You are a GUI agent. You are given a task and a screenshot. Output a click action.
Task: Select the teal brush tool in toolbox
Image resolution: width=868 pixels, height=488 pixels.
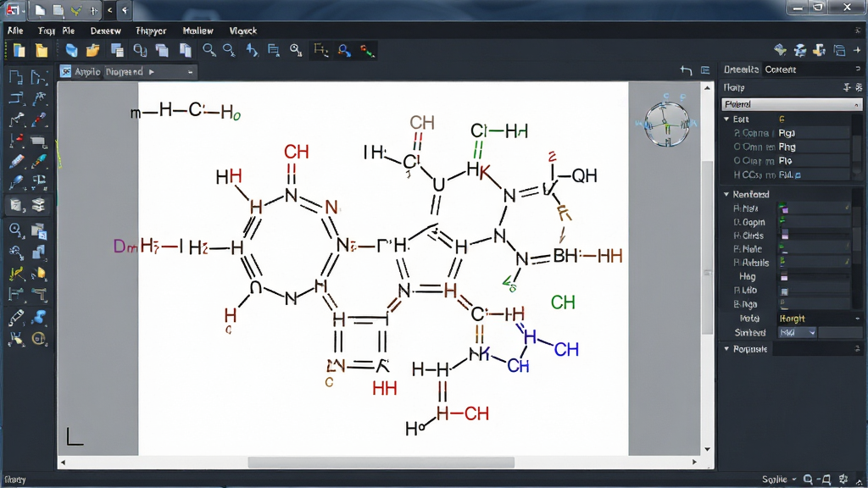click(x=39, y=162)
